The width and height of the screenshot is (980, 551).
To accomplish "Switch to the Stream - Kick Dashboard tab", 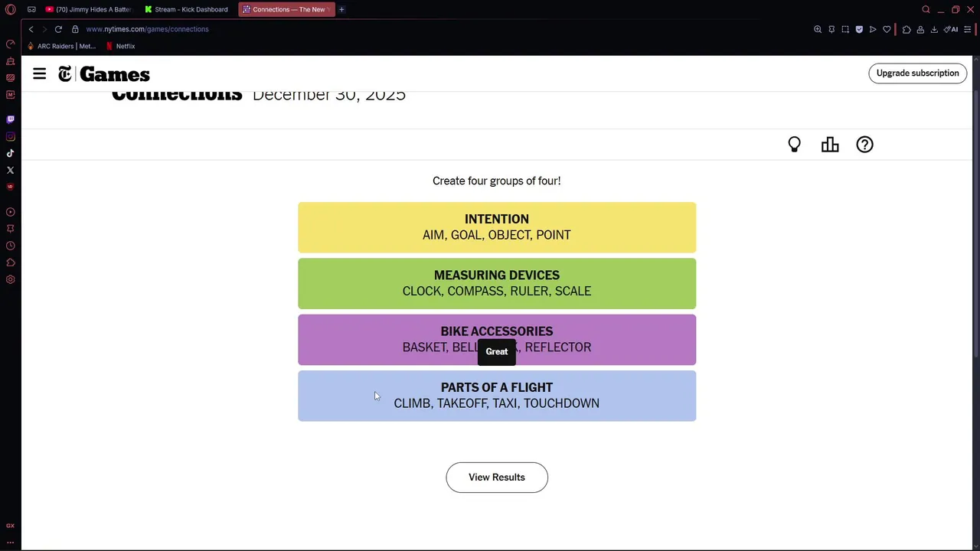I will [x=187, y=9].
